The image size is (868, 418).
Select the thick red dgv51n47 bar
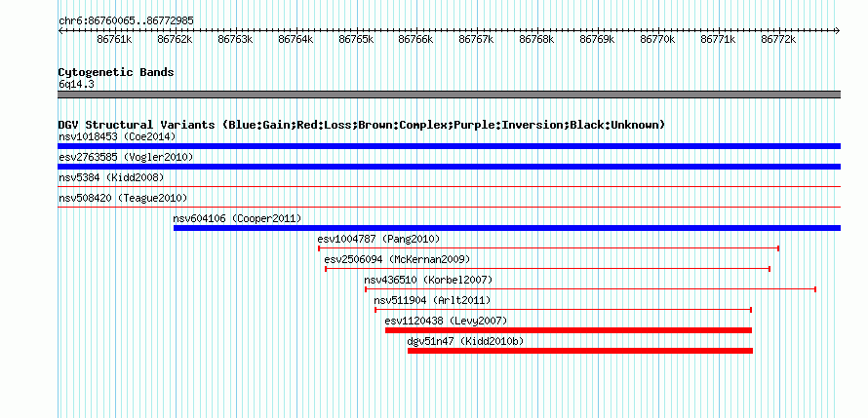[580, 351]
